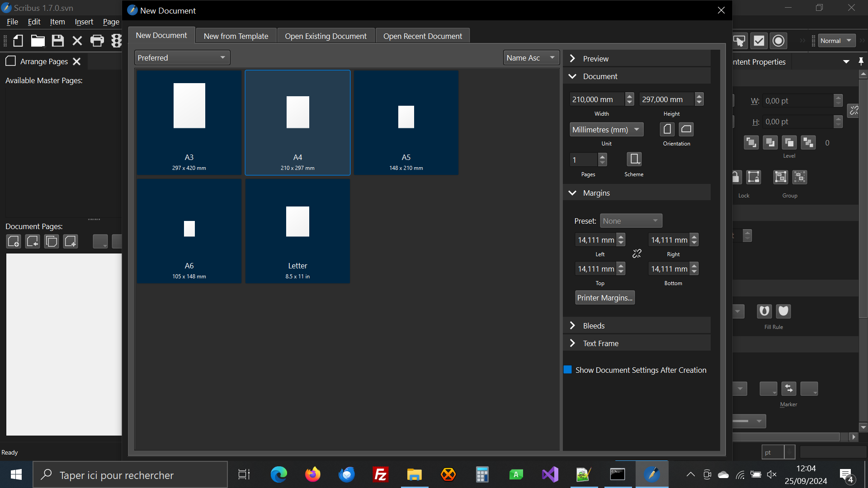
Task: Toggle width-height link in properties panel
Action: (x=854, y=111)
